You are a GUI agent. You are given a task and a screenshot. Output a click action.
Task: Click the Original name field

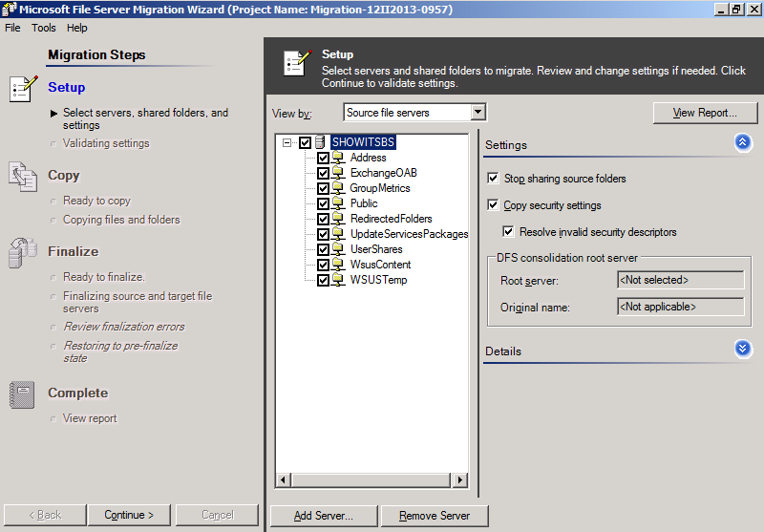click(x=681, y=307)
